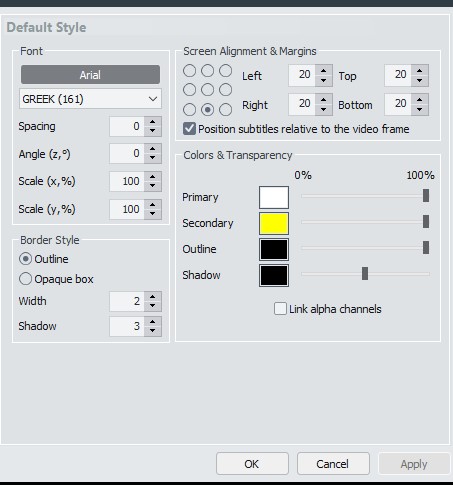This screenshot has height=485, width=453.
Task: Cancel the Default Style dialog
Action: point(333,464)
